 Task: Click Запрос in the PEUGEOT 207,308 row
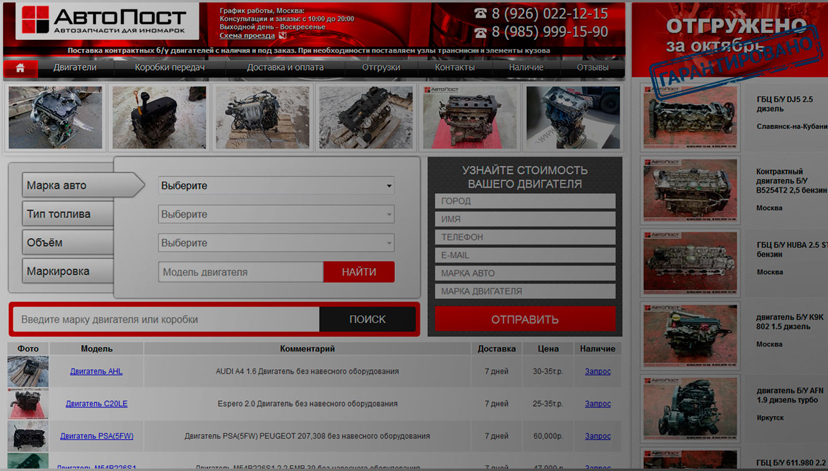click(597, 436)
